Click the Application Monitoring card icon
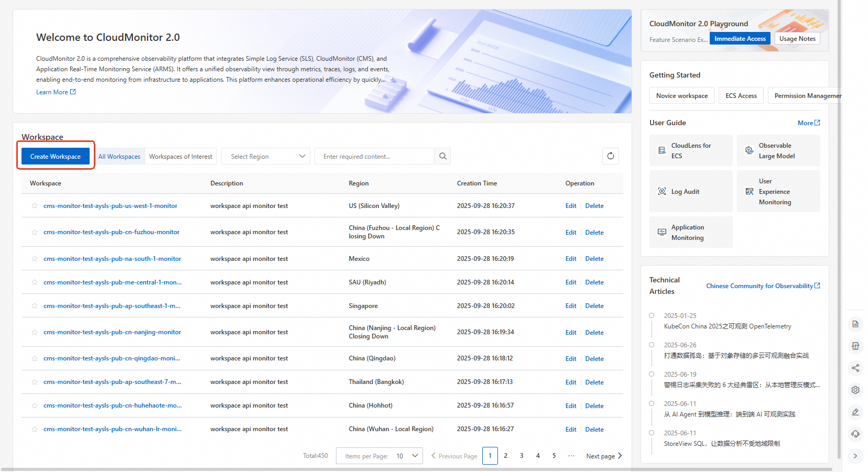The height and width of the screenshot is (472, 868). coord(662,232)
